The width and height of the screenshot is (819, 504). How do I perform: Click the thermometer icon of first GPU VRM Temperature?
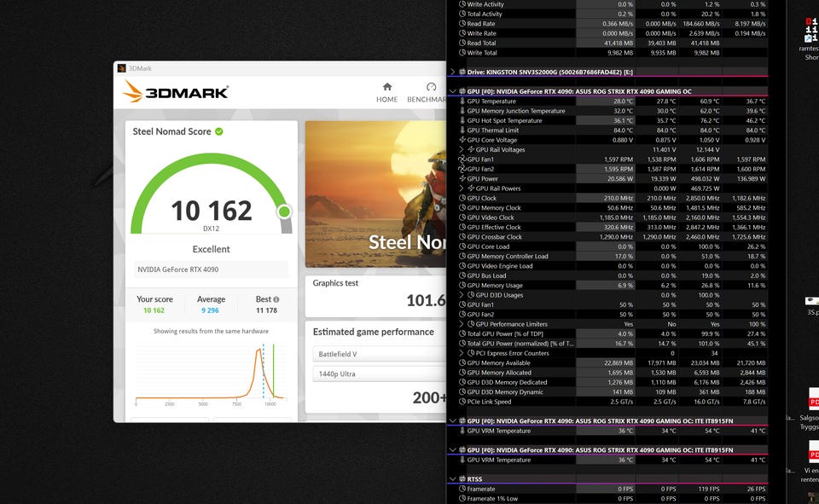click(x=462, y=431)
